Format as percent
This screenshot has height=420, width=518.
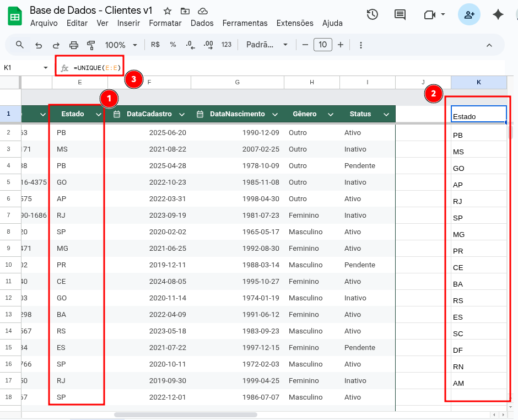[x=173, y=45]
